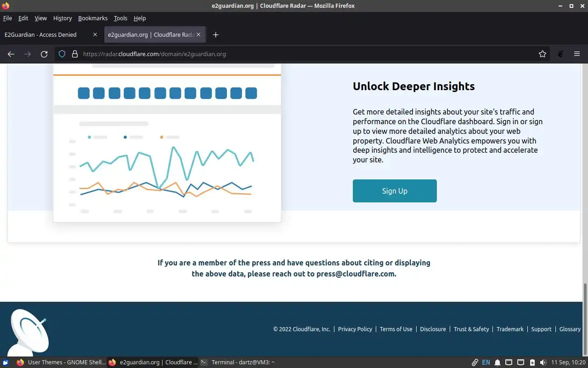The image size is (588, 368).
Task: Close the Cloudflare Radar tab
Action: [x=199, y=34]
